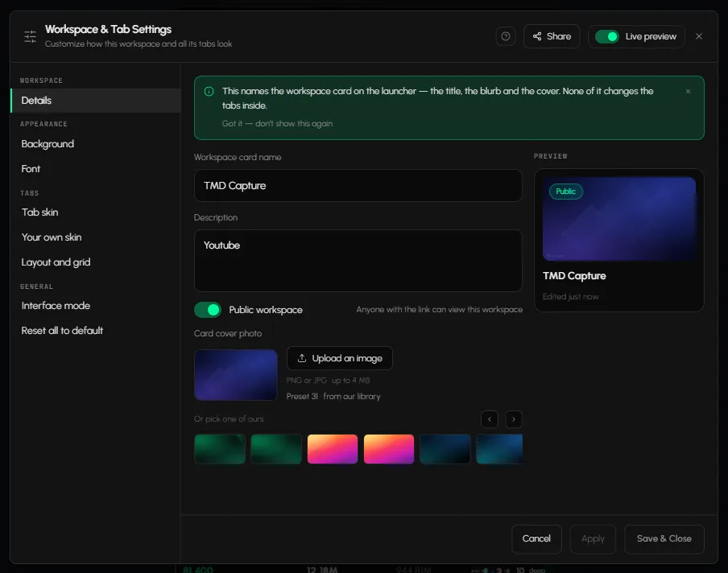Click the Workspace card name field
This screenshot has height=573, width=728.
coord(358,186)
